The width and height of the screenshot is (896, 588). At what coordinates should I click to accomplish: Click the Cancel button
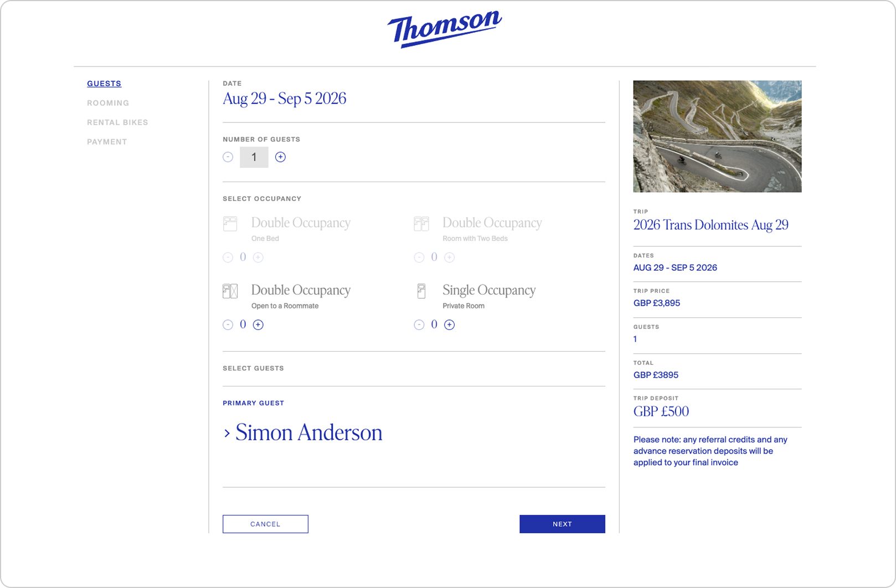point(265,524)
